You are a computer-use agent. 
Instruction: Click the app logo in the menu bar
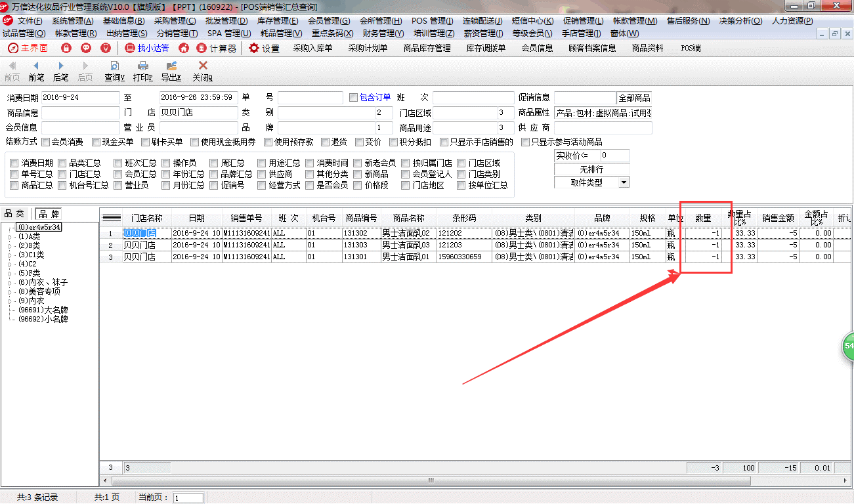(8, 21)
